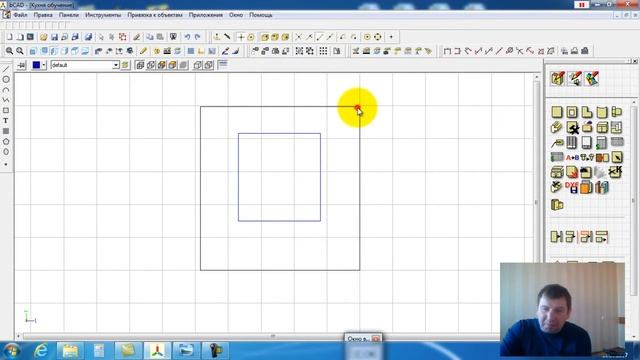The width and height of the screenshot is (640, 360).
Task: Select the Arc drawing tool
Action: (6, 90)
